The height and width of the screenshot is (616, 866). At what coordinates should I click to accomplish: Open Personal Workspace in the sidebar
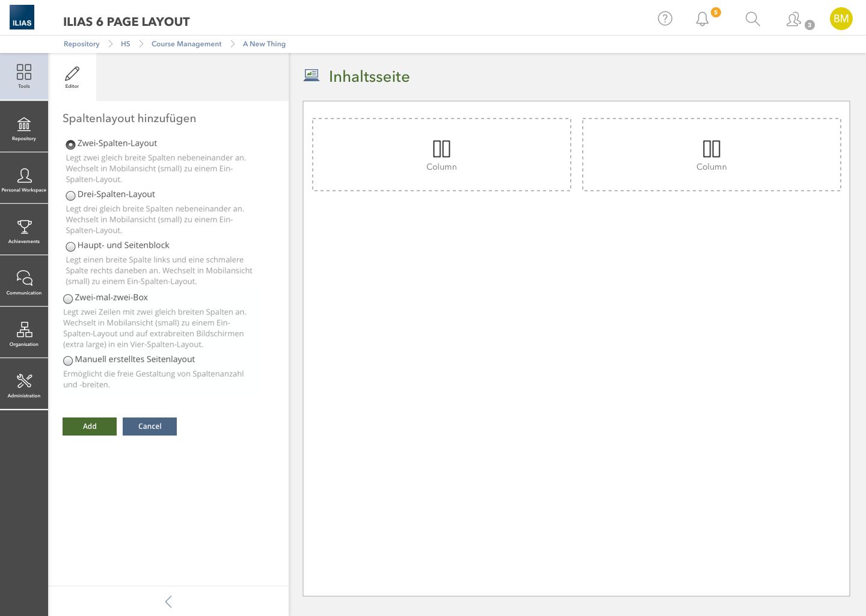(24, 179)
